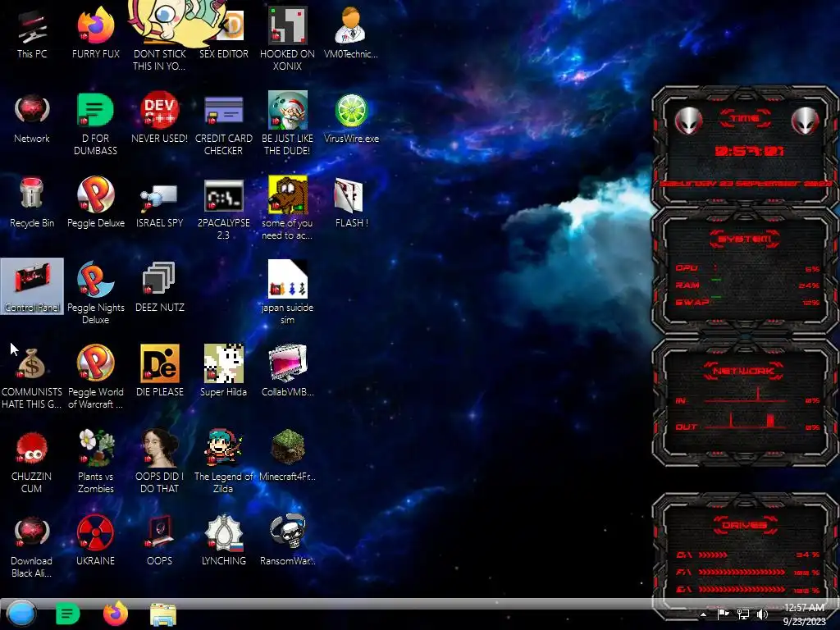This screenshot has width=840, height=630.
Task: Launch the Peggle Deluxe shortcut
Action: point(96,203)
